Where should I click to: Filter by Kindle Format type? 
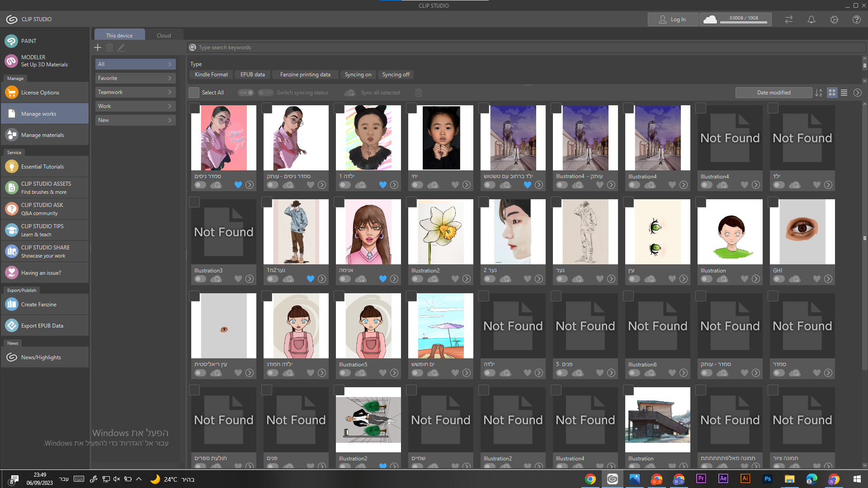coord(211,75)
